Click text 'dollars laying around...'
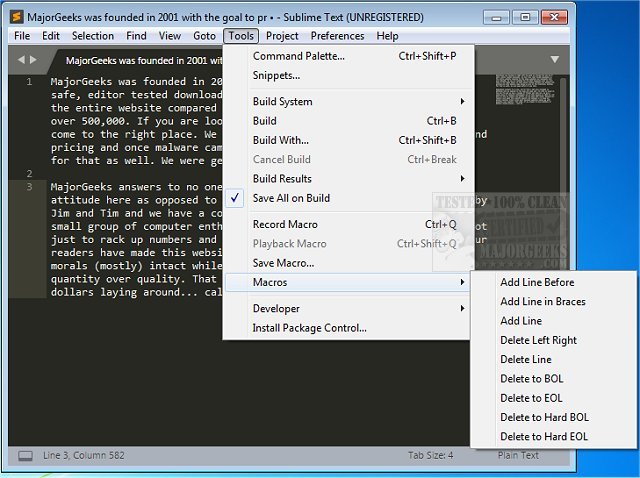The image size is (640, 478). [124, 292]
